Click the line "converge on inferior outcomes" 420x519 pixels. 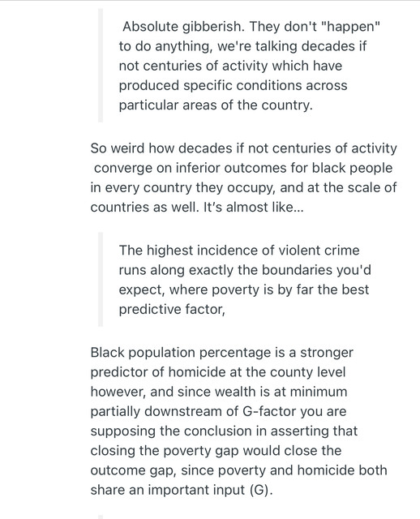pyautogui.click(x=243, y=168)
